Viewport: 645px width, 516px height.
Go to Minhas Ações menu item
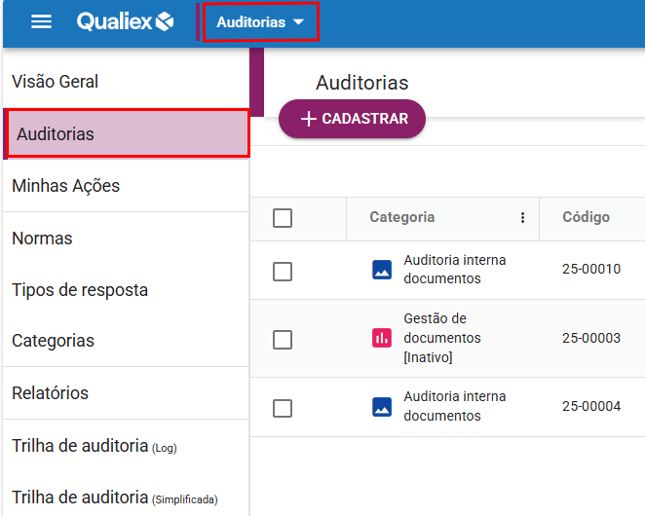point(66,186)
